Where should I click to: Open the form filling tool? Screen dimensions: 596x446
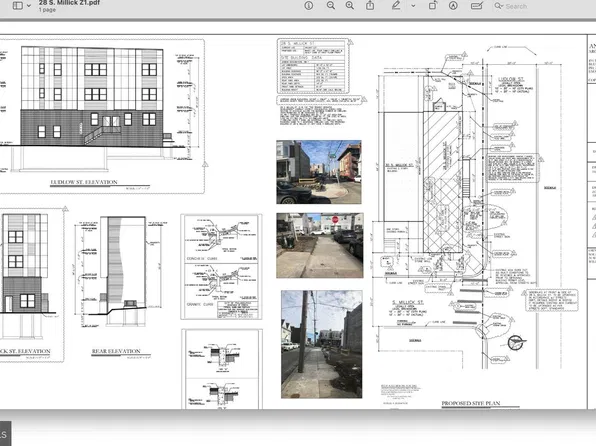(x=477, y=6)
